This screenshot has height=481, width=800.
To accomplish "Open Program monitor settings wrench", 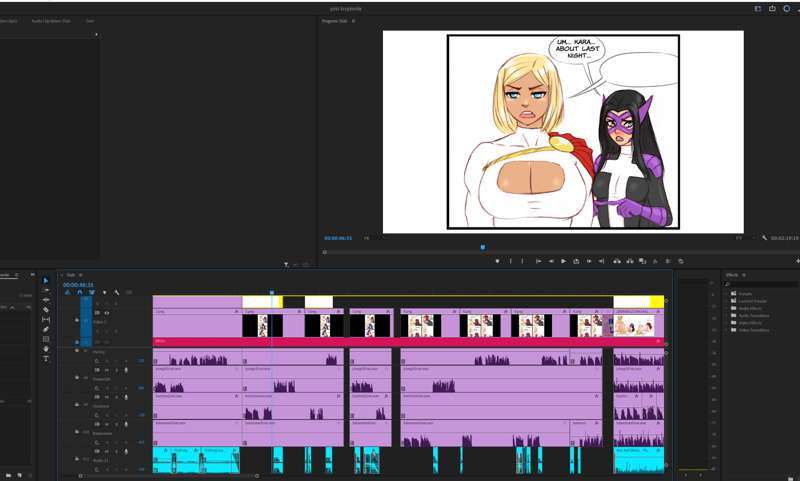I will pos(764,238).
